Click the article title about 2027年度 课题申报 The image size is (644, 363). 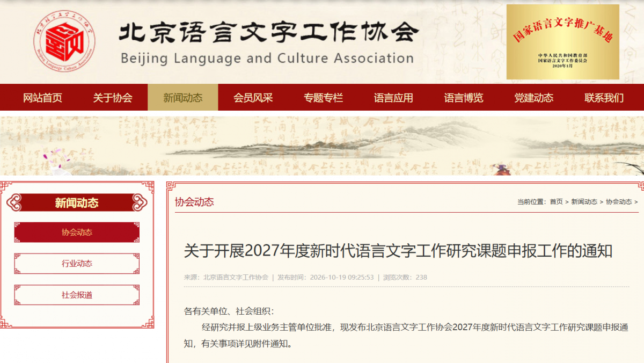pyautogui.click(x=398, y=251)
